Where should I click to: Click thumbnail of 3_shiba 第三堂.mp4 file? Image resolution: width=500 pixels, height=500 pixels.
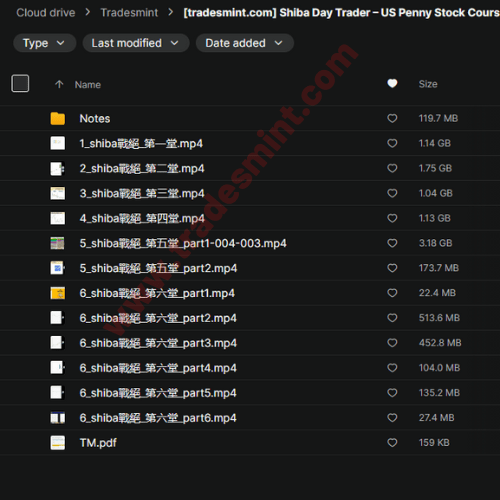58,193
